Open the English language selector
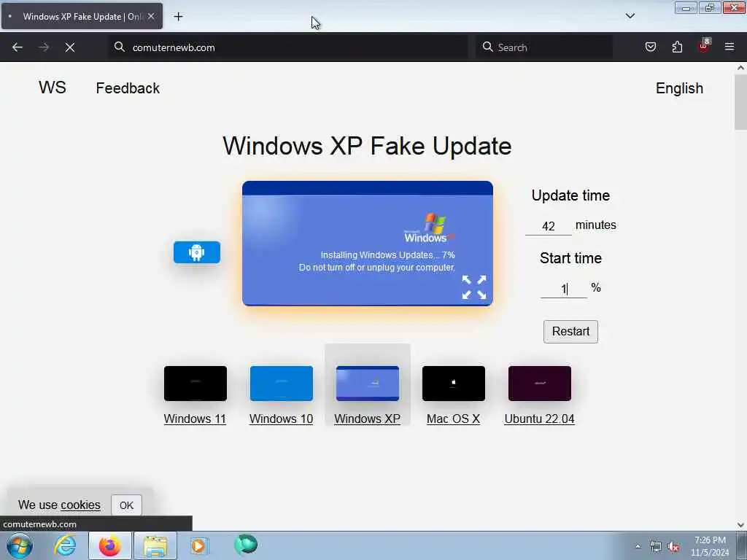 [679, 88]
